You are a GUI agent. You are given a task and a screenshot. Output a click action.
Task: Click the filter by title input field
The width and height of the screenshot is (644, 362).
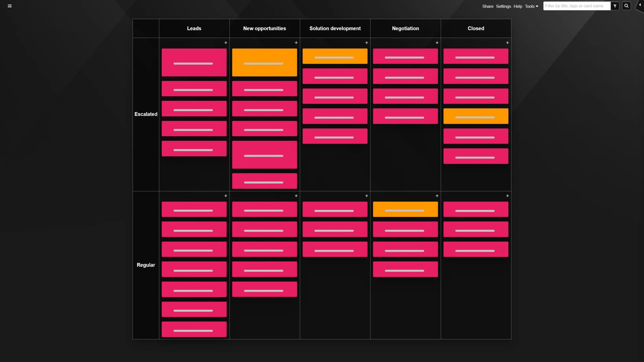(577, 6)
